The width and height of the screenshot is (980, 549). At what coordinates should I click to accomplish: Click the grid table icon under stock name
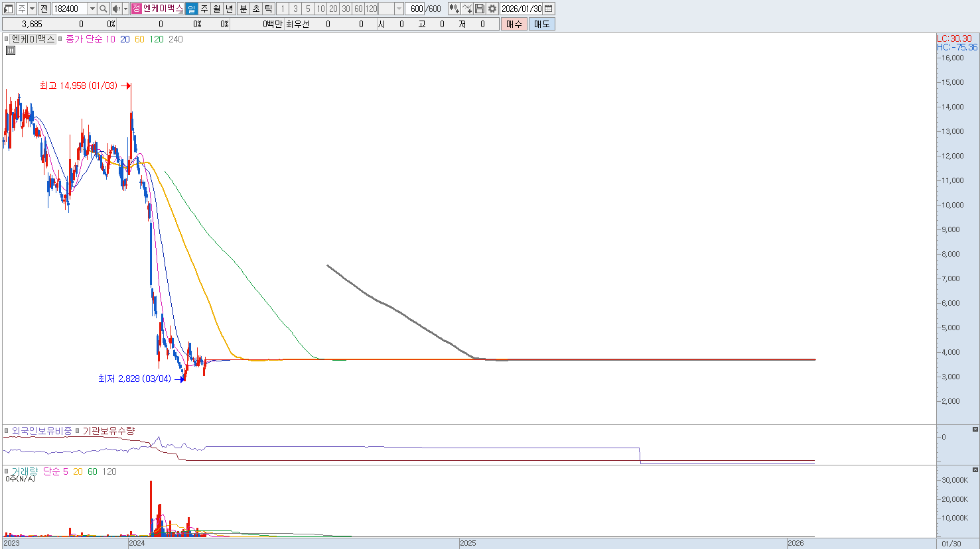(x=11, y=50)
